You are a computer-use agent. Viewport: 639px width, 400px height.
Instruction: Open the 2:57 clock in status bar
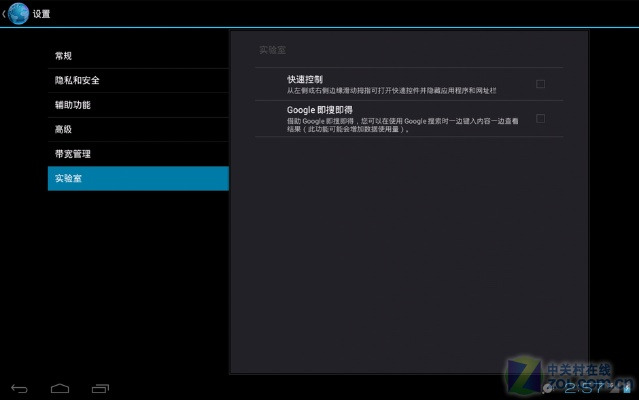pyautogui.click(x=582, y=387)
